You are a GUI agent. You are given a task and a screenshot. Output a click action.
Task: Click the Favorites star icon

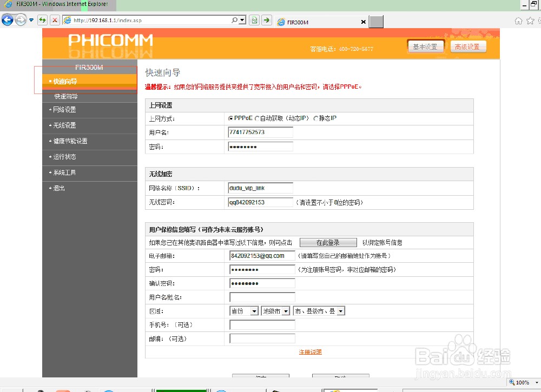pyautogui.click(x=530, y=21)
